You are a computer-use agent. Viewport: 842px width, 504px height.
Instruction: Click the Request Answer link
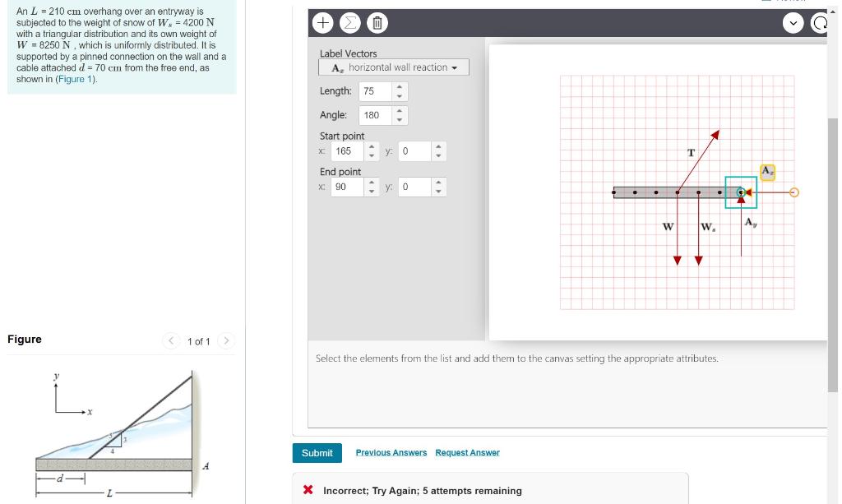pyautogui.click(x=466, y=452)
